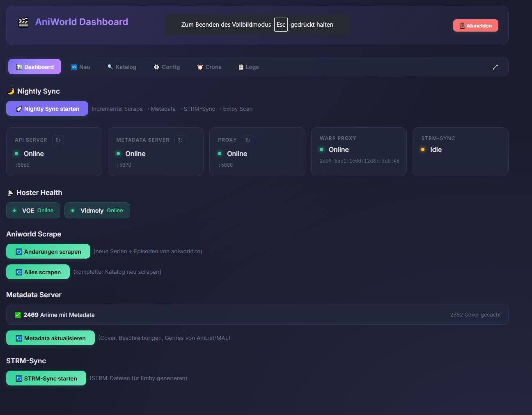Click Änderungen scrapen button
532x415 pixels.
click(48, 251)
